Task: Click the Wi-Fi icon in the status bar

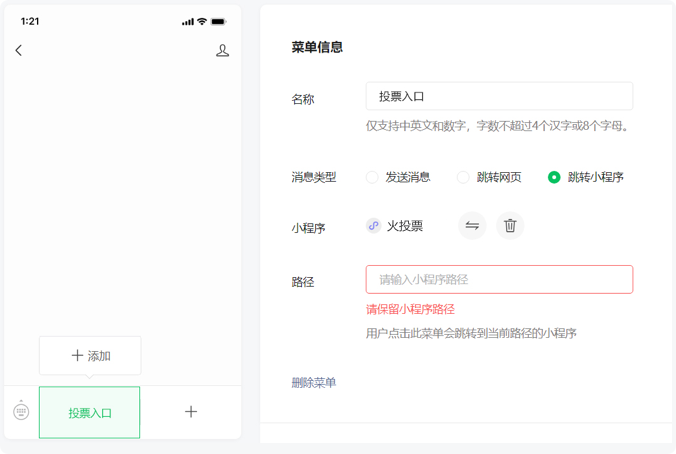Action: coord(202,21)
